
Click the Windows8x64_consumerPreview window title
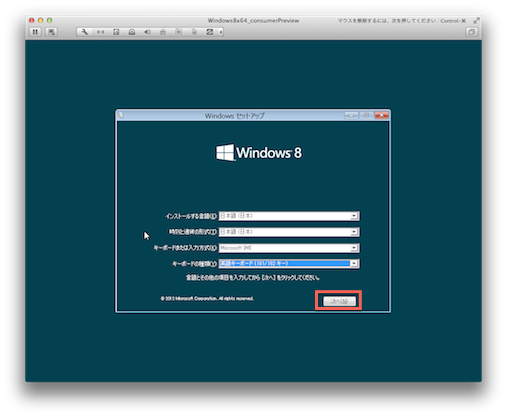[253, 21]
